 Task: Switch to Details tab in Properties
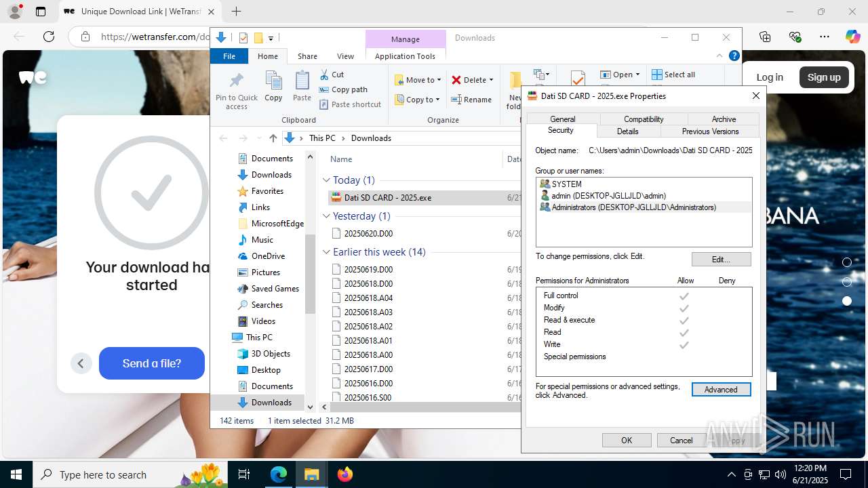pos(628,131)
